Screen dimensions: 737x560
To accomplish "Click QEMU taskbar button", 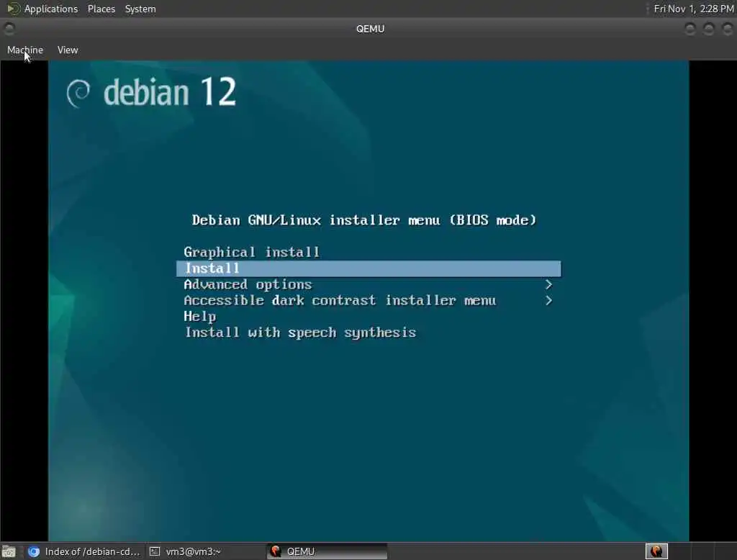I will tap(327, 551).
